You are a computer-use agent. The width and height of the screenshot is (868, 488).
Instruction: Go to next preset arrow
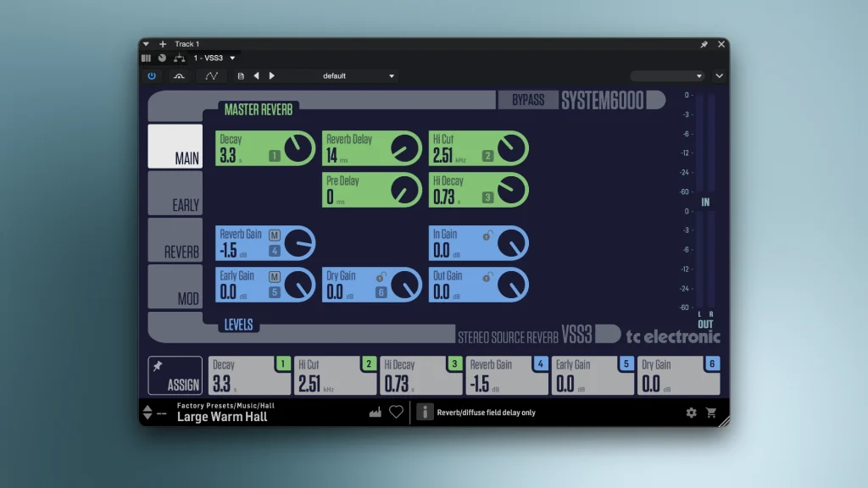272,75
